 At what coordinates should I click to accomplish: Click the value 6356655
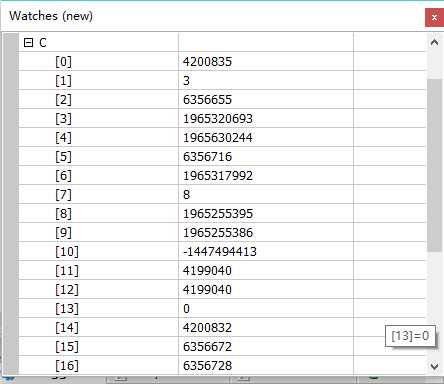click(x=207, y=100)
